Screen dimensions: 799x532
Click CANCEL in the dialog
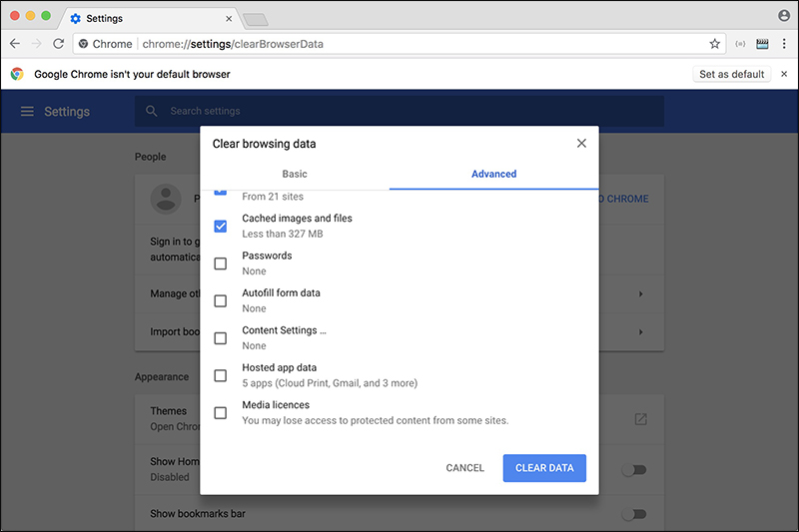point(465,468)
